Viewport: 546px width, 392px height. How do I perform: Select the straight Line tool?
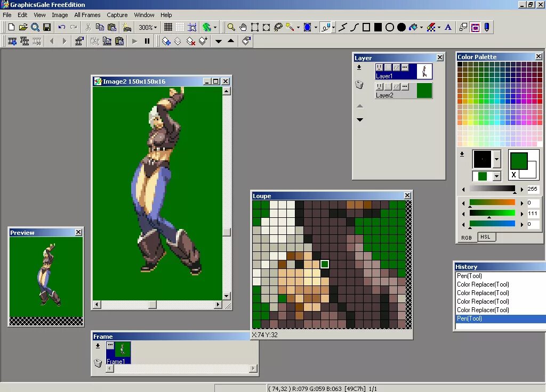tap(343, 27)
